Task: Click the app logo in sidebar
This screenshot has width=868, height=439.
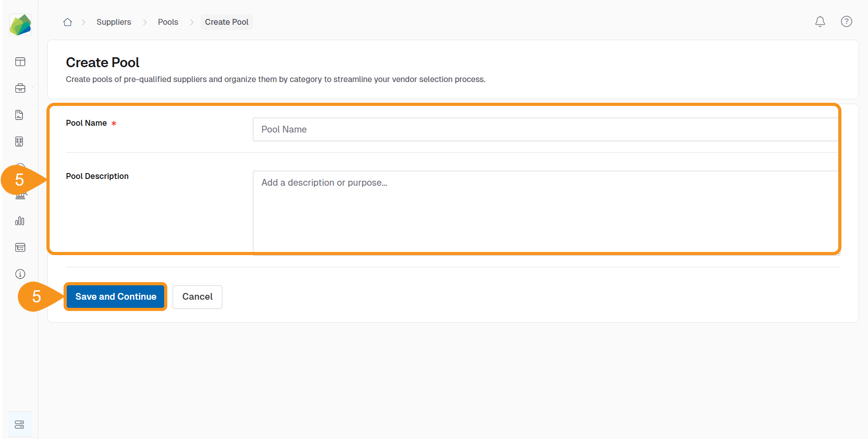Action: (x=20, y=24)
